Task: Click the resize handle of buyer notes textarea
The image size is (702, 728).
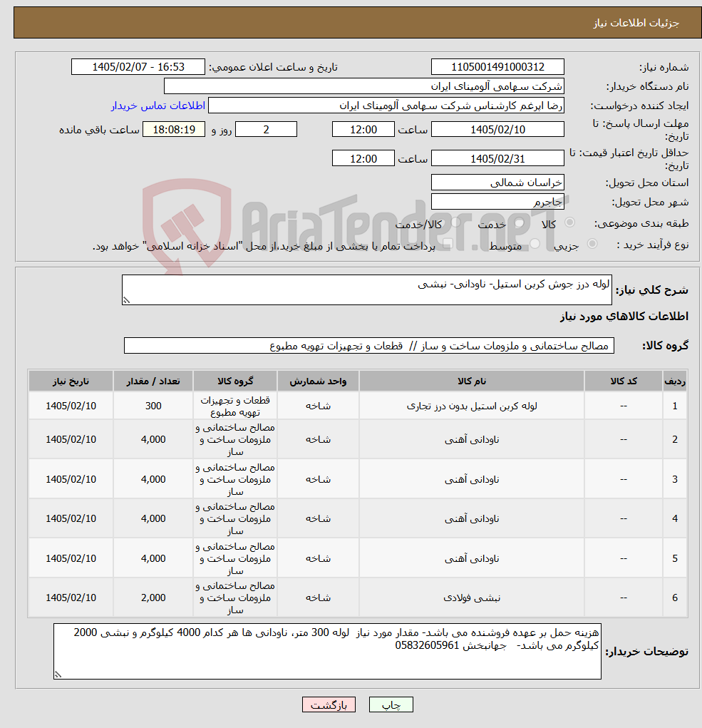Action: (x=58, y=675)
